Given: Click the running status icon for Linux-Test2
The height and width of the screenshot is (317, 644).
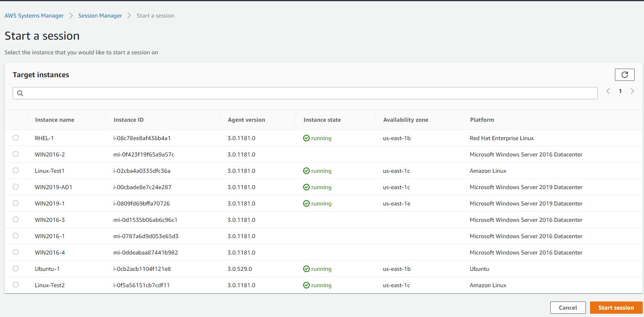Looking at the screenshot, I should [306, 285].
